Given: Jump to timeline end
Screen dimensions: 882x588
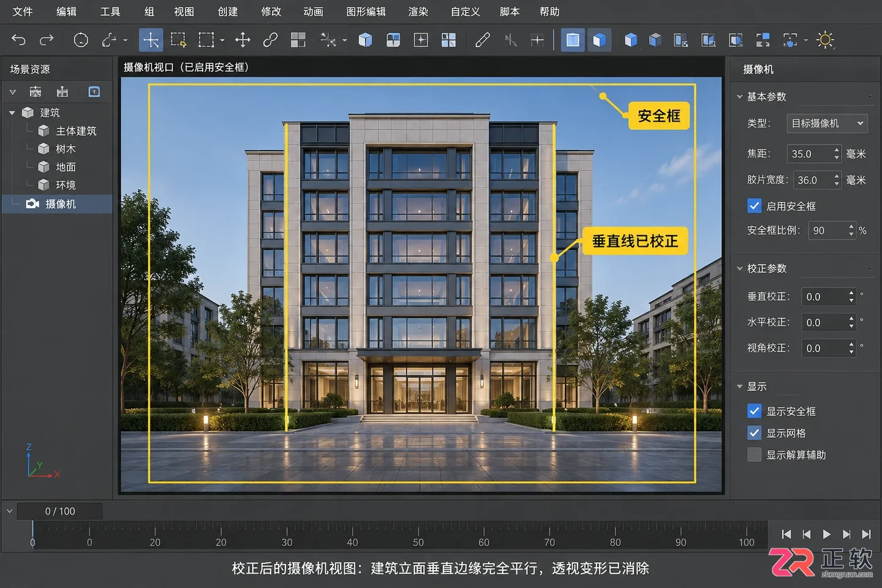Looking at the screenshot, I should (x=866, y=534).
